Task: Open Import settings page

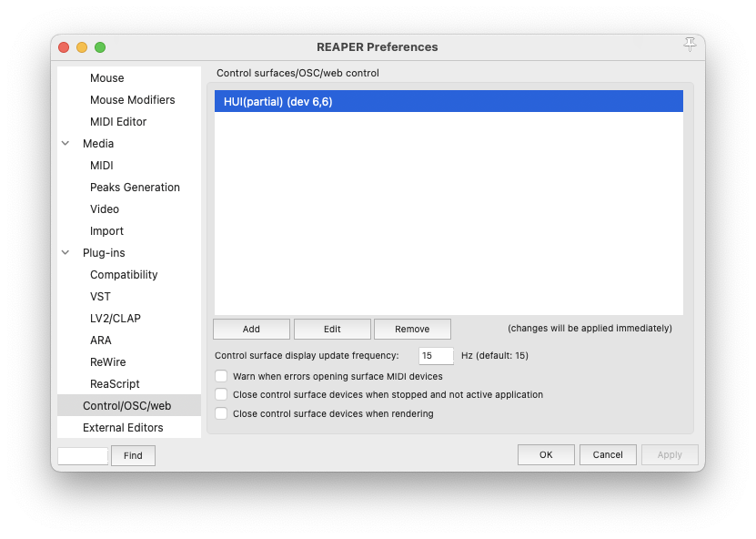Action: pyautogui.click(x=106, y=230)
